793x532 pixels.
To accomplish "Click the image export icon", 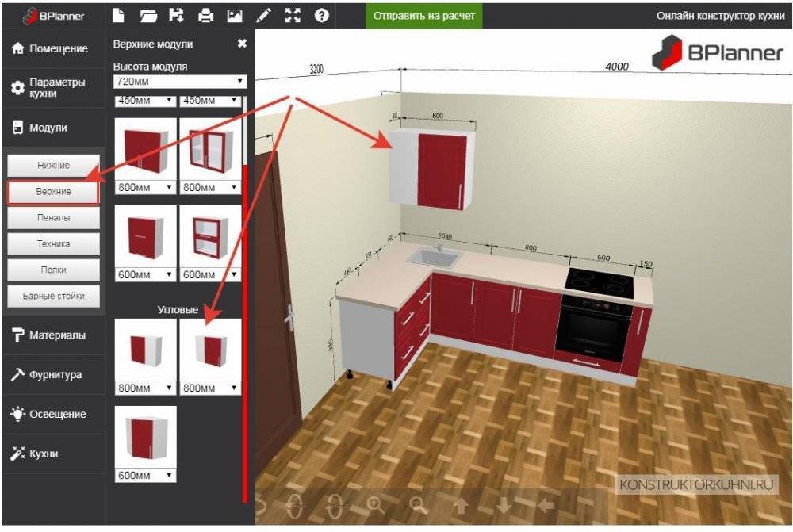I will 234,15.
